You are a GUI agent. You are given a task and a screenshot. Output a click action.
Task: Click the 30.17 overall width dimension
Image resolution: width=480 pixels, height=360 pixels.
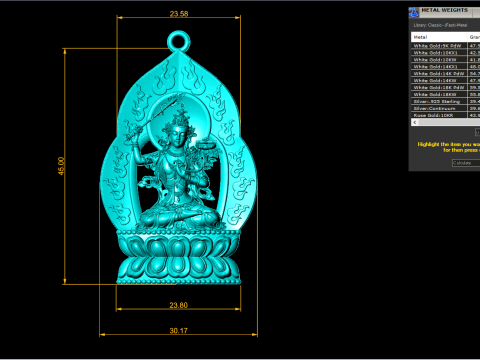[x=178, y=331]
